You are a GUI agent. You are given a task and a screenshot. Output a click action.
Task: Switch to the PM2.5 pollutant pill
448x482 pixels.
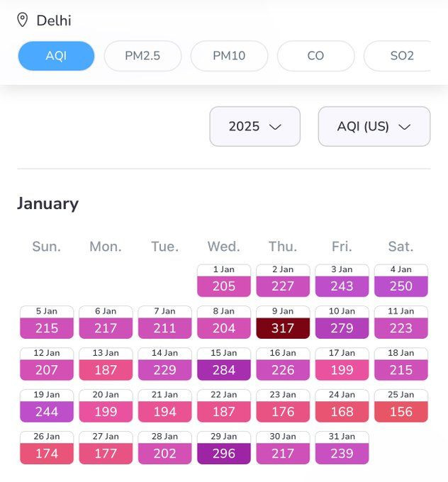pyautogui.click(x=142, y=56)
